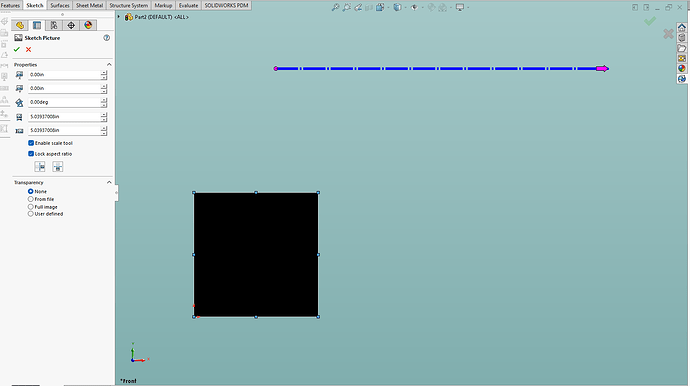Viewport: 690px width, 386px height.
Task: Click the Flip Horizontally picture button
Action: click(x=40, y=166)
